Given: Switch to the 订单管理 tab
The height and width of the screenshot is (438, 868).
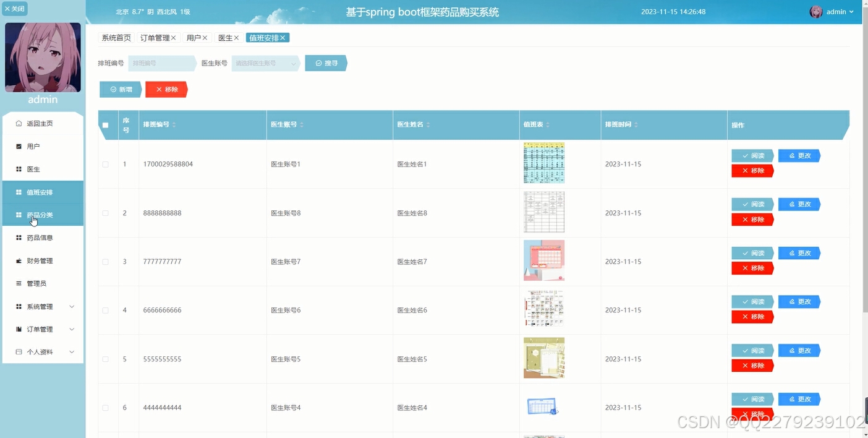Looking at the screenshot, I should 155,37.
